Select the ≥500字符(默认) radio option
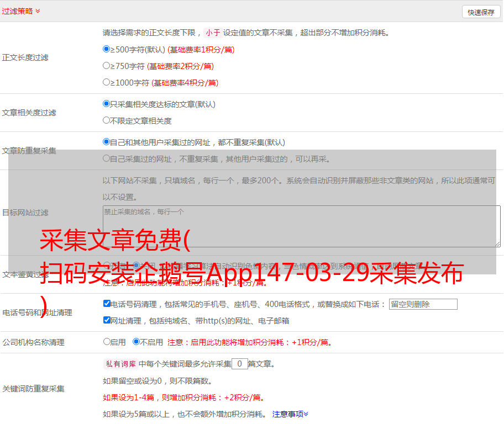This screenshot has width=504, height=424. click(107, 49)
